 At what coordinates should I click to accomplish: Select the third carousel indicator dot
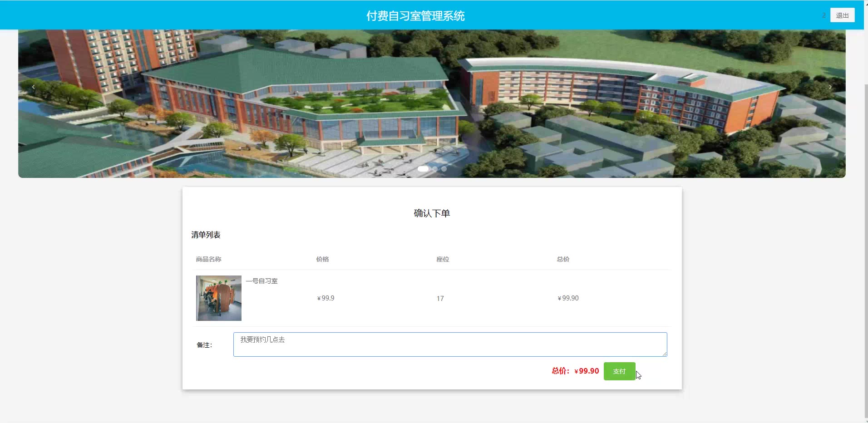(x=444, y=169)
